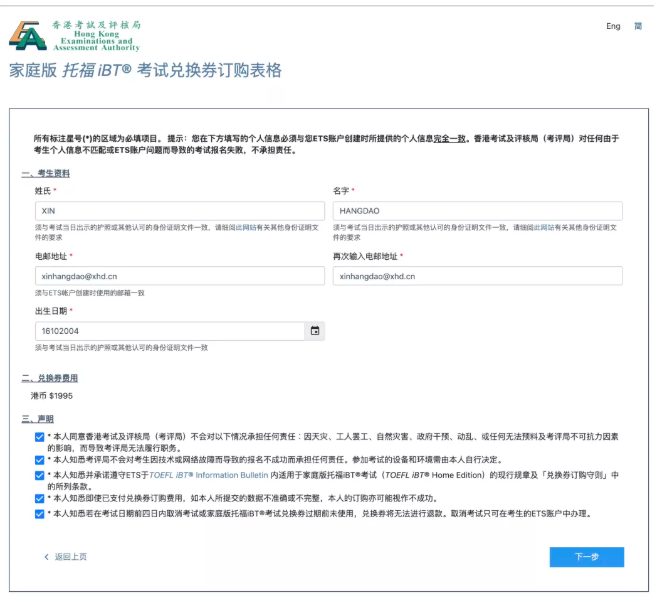Toggle the 技术或网络故障 declaration checkbox
This screenshot has height=596, width=654.
click(x=39, y=460)
